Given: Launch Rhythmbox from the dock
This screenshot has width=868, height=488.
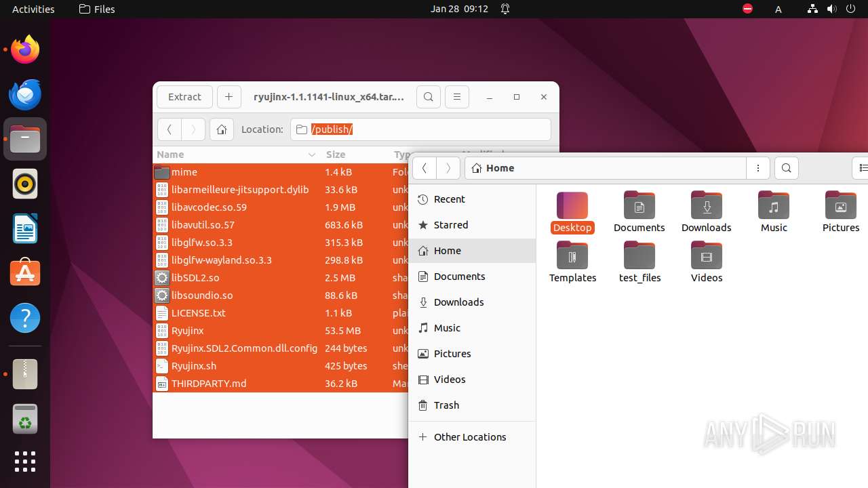Looking at the screenshot, I should coord(25,184).
